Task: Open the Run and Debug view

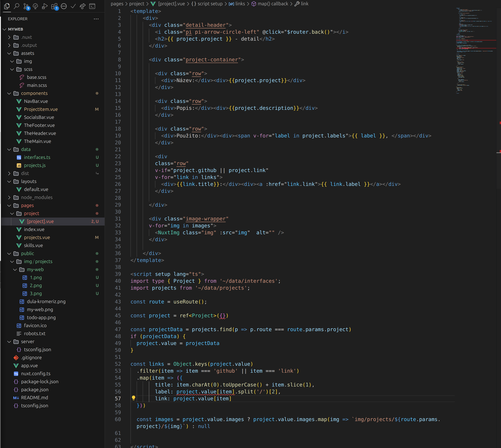Action: (45, 6)
